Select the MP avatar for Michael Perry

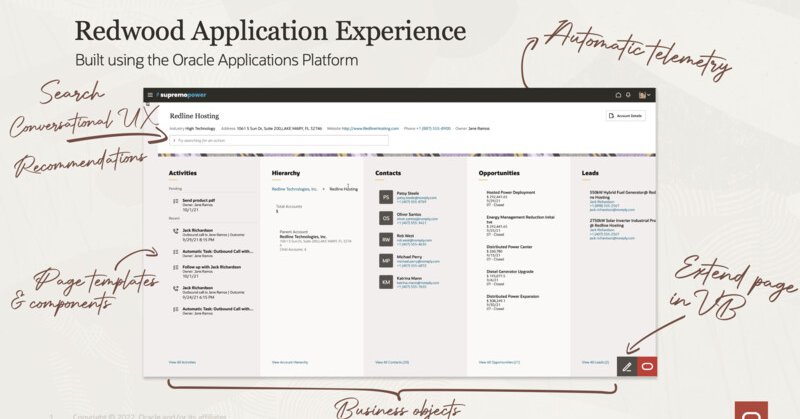point(386,261)
